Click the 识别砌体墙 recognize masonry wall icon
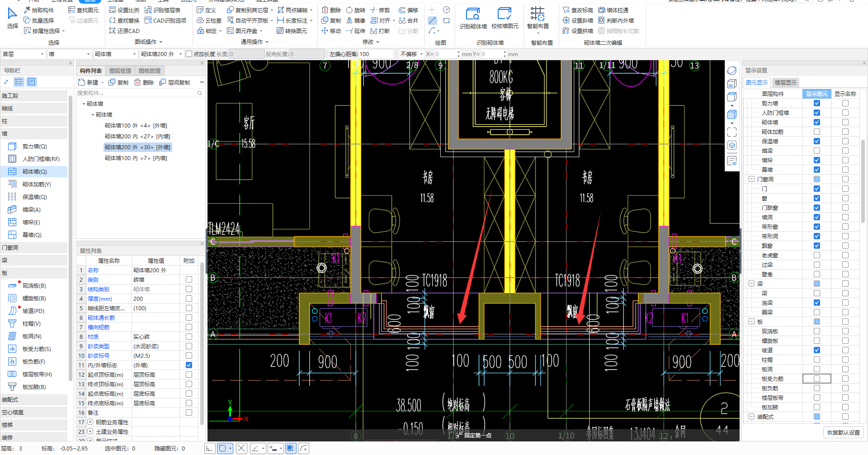Image resolution: width=868 pixels, height=455 pixels. [473, 19]
